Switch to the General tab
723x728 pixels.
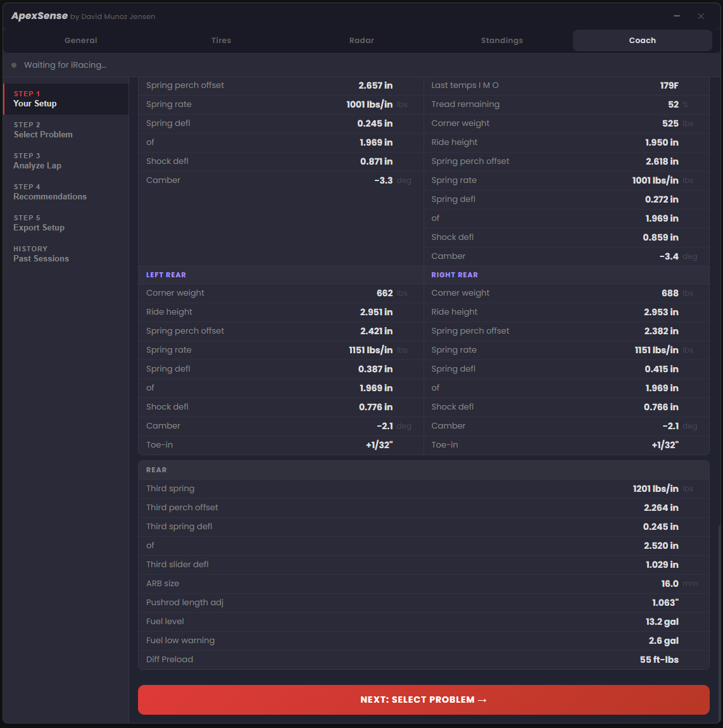[80, 40]
